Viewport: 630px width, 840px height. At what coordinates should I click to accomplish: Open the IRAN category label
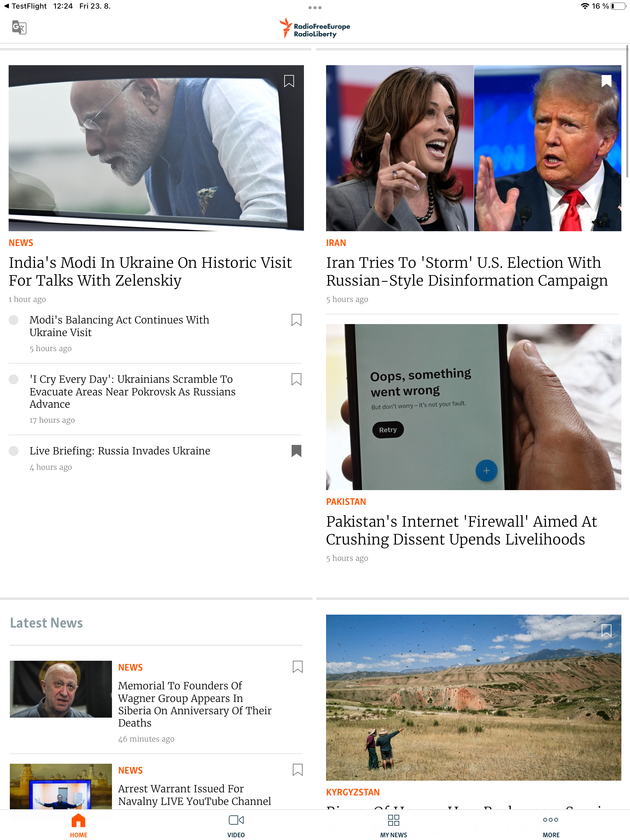tap(336, 243)
